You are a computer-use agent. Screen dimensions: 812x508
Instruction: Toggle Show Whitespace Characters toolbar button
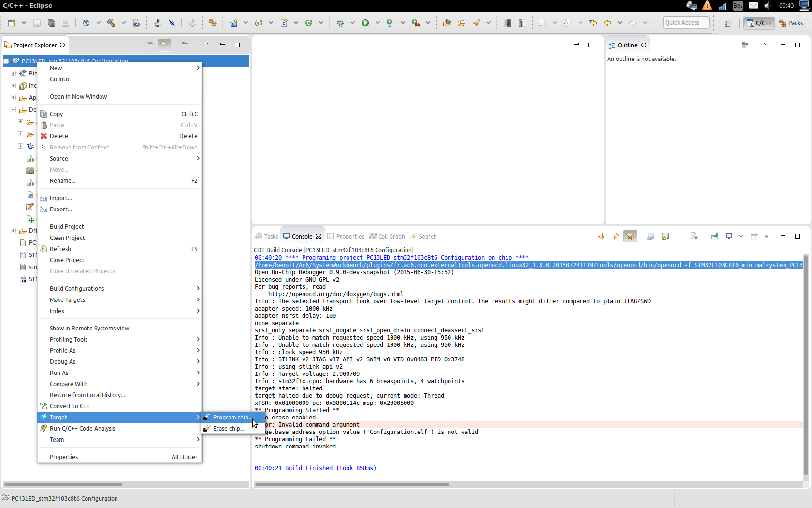[522, 23]
